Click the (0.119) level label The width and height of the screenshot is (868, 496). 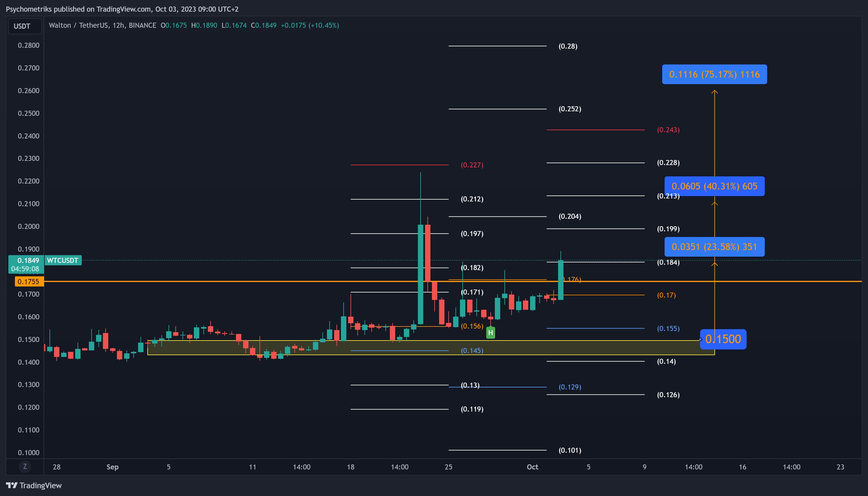pos(472,409)
